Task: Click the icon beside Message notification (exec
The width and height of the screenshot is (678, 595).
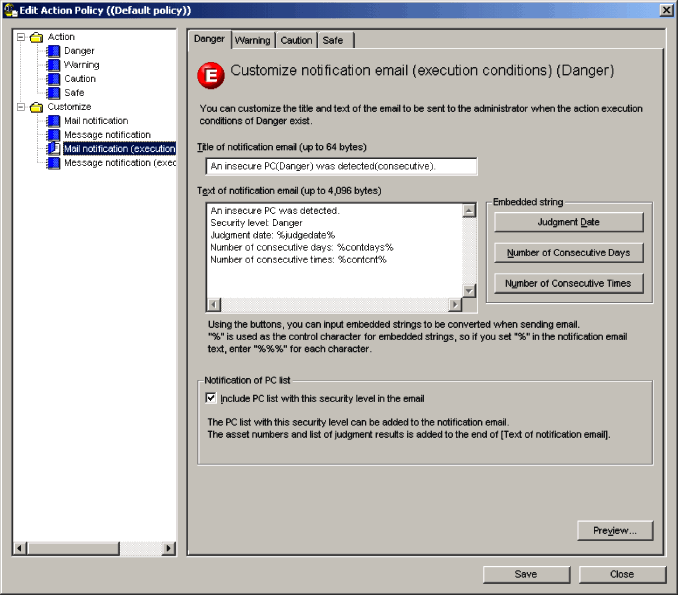Action: click(x=53, y=163)
